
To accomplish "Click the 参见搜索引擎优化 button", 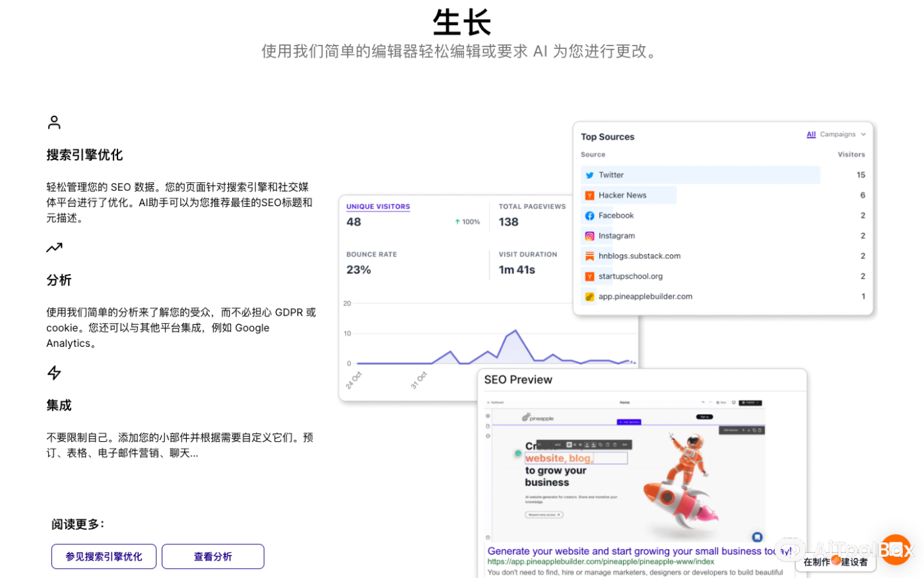I will [x=104, y=557].
